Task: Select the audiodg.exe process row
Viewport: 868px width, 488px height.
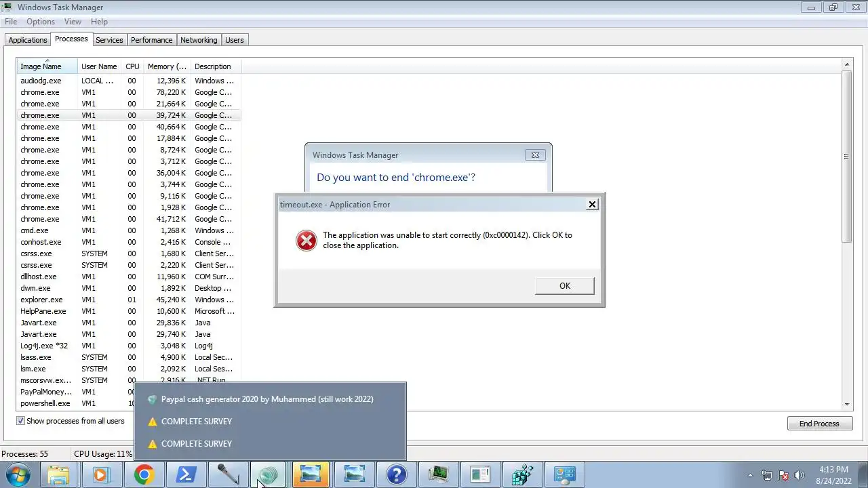Action: pyautogui.click(x=129, y=81)
